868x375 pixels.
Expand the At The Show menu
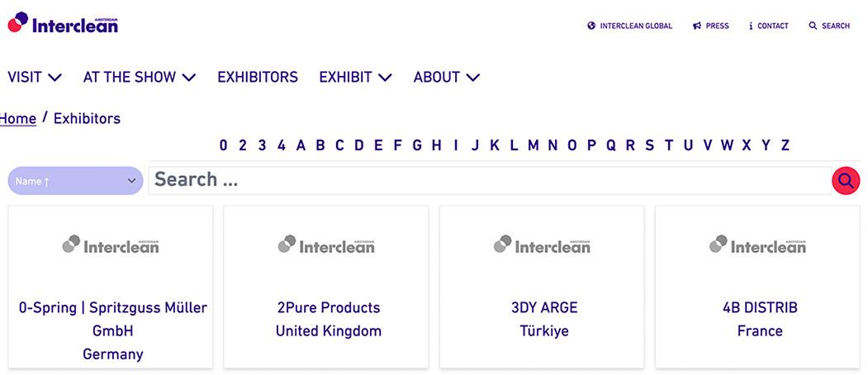coord(140,77)
